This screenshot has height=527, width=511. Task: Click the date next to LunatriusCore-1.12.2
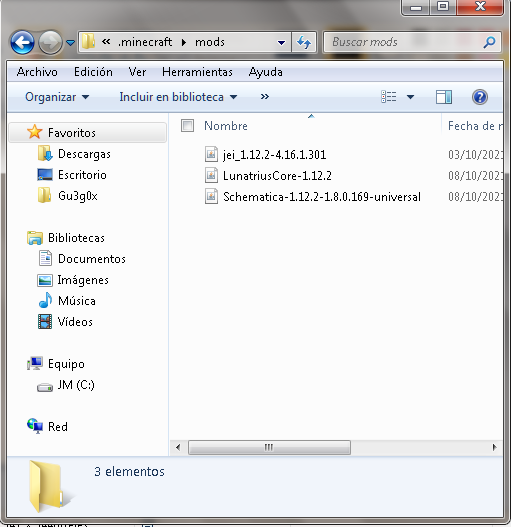(x=475, y=176)
